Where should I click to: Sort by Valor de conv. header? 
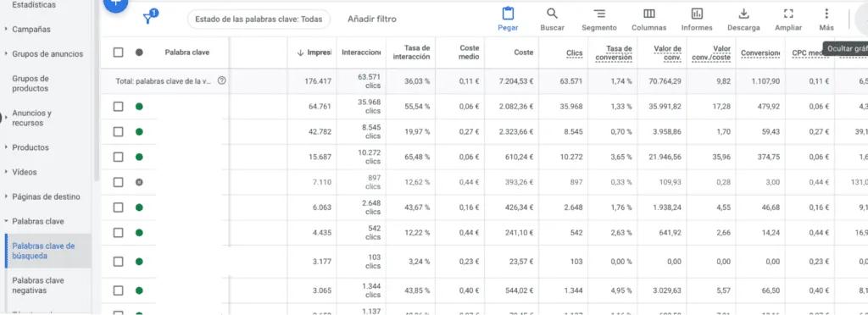pyautogui.click(x=667, y=52)
